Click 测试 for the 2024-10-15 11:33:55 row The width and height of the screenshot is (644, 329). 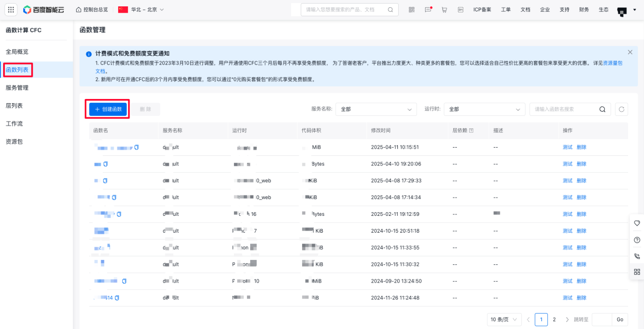coord(568,248)
